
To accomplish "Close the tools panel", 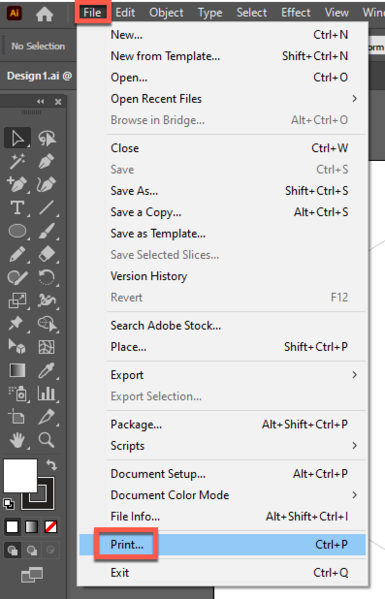I will pyautogui.click(x=58, y=102).
